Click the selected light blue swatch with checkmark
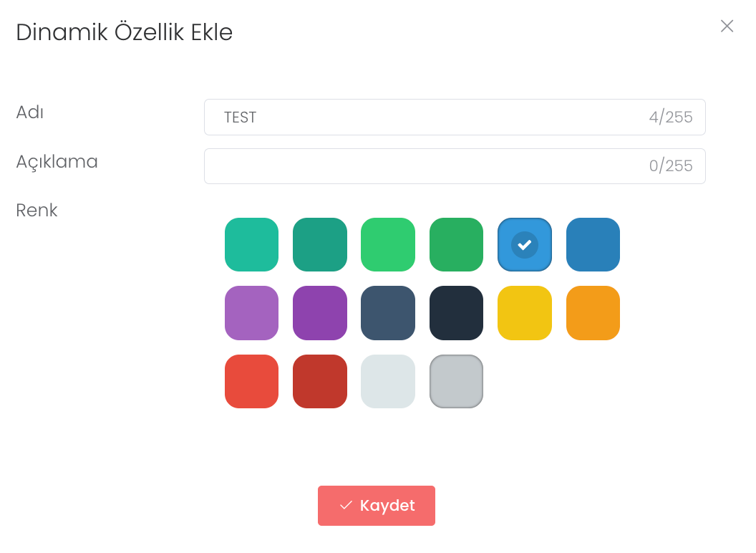Screen dimensions: 756x553 525,245
